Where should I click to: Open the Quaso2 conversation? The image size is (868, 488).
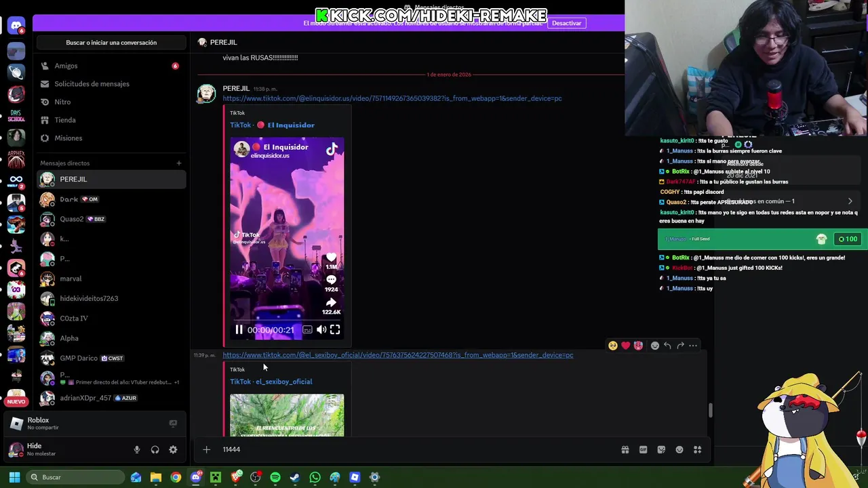[111, 219]
